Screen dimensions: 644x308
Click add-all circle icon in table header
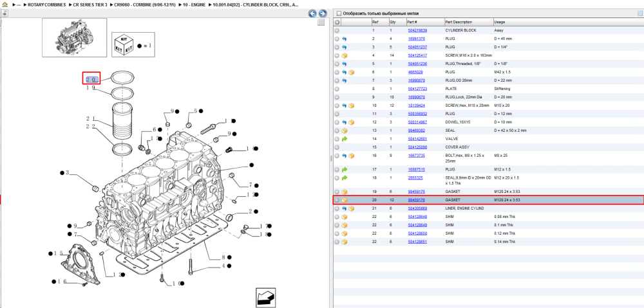pos(337,22)
